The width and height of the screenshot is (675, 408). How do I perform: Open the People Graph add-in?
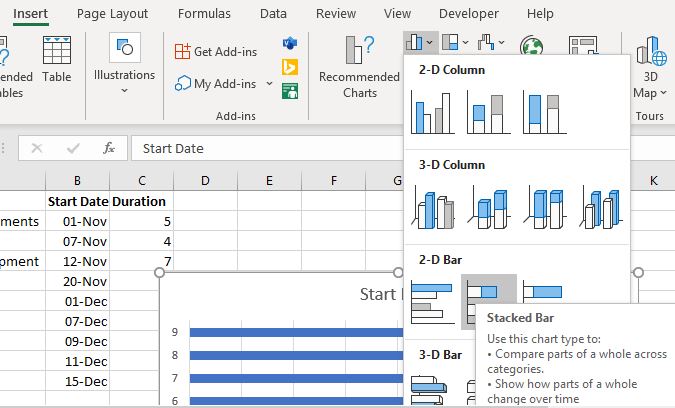(x=291, y=91)
